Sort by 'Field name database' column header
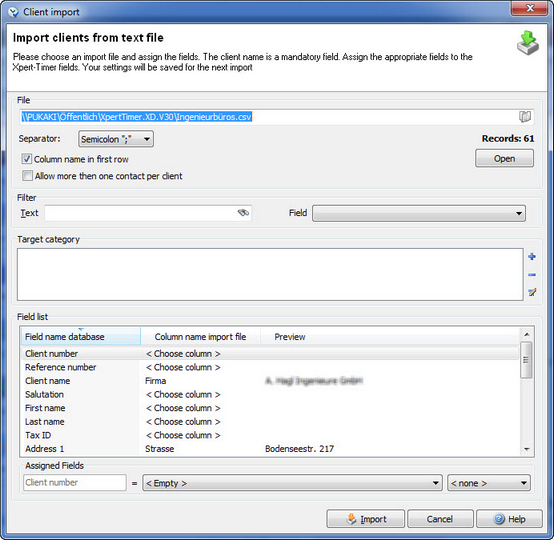Screen dimensions: 554x540 tap(81, 336)
